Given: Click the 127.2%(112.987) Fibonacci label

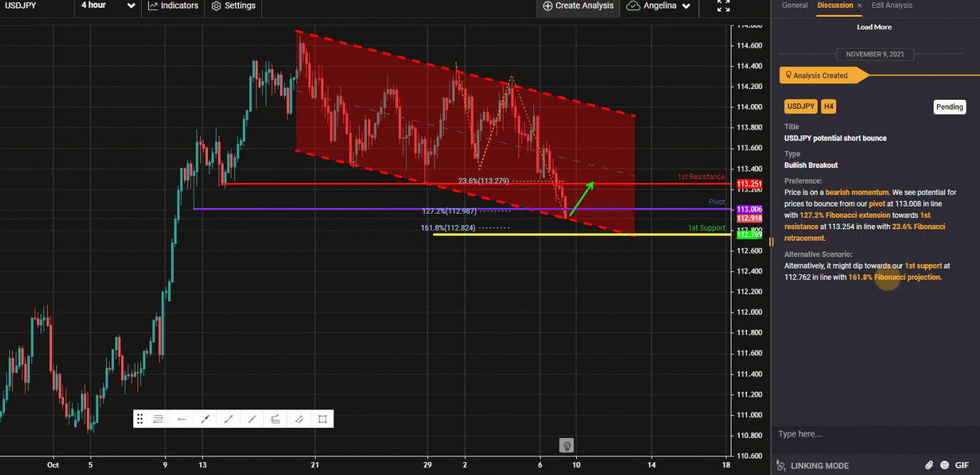Looking at the screenshot, I should pos(448,211).
